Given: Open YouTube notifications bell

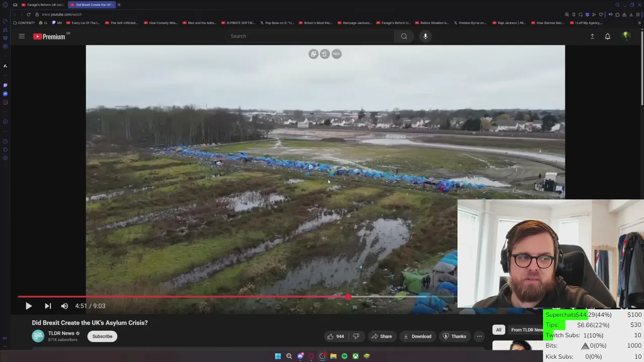Looking at the screenshot, I should (x=607, y=36).
